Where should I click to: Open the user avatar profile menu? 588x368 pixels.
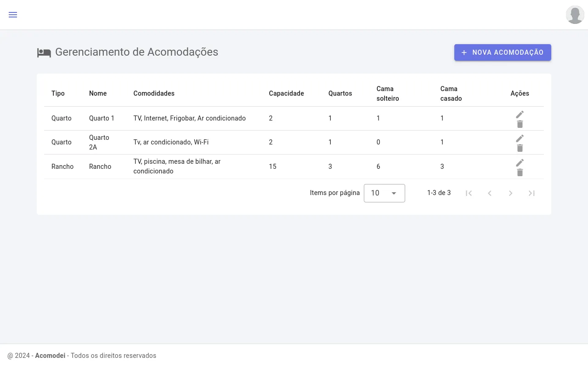(575, 15)
